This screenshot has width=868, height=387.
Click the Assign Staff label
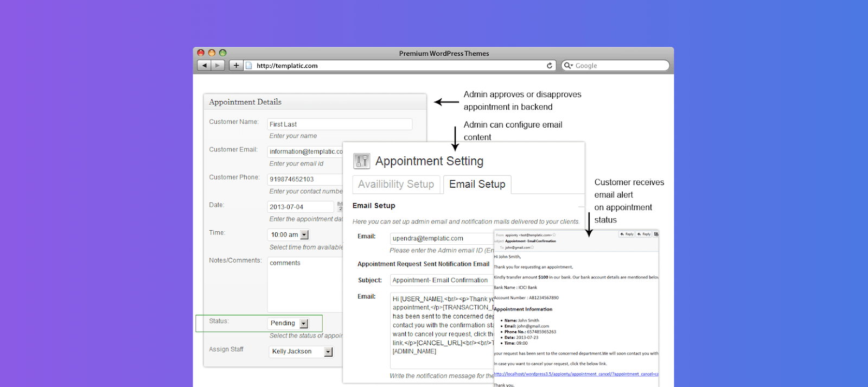[226, 350]
